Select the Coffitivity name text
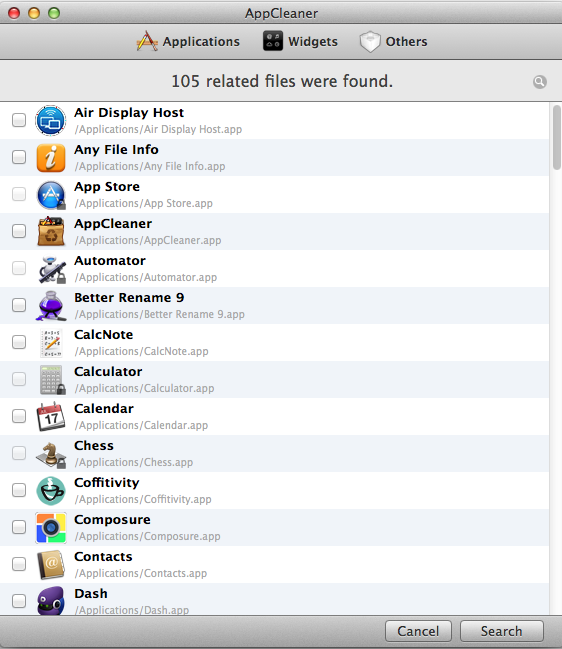The width and height of the screenshot is (562, 649). [107, 483]
